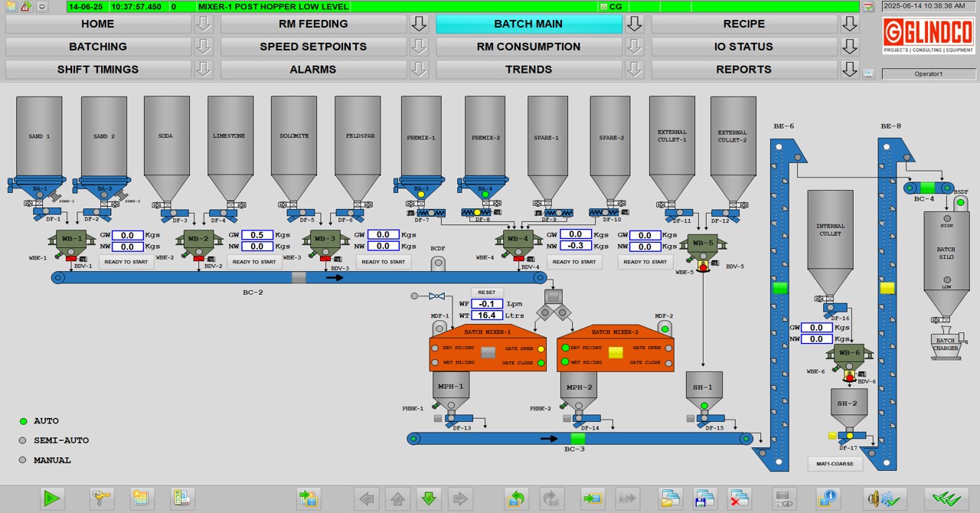Click the water inlet valve near MDF-1

pos(436,296)
